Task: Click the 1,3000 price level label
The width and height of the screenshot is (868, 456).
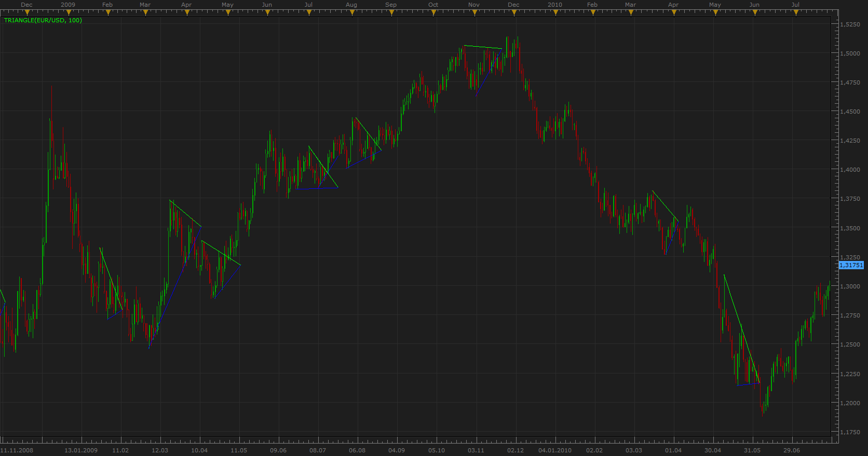Action: tap(850, 286)
